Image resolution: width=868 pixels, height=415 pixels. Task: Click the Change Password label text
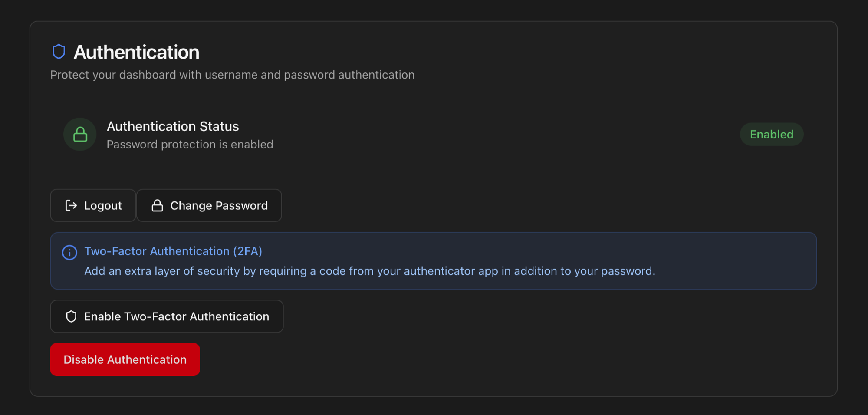pos(219,206)
